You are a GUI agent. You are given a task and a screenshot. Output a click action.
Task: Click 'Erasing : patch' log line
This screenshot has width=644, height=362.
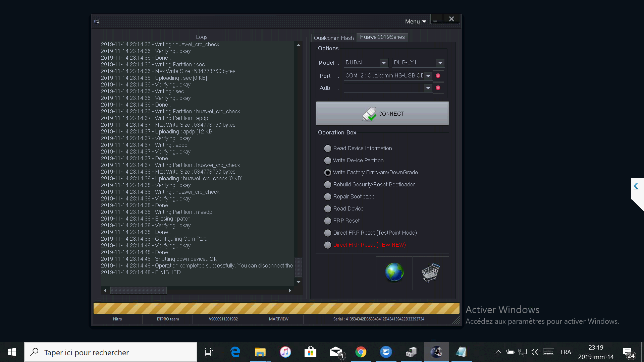pos(146,219)
